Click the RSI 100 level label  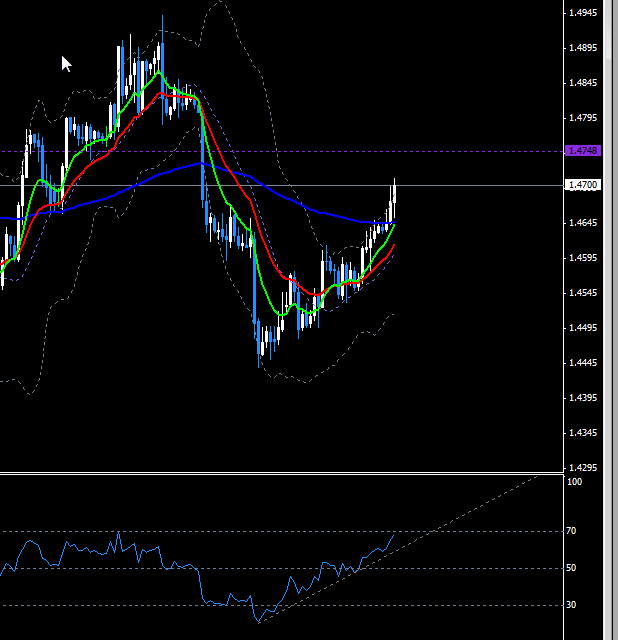pos(574,482)
